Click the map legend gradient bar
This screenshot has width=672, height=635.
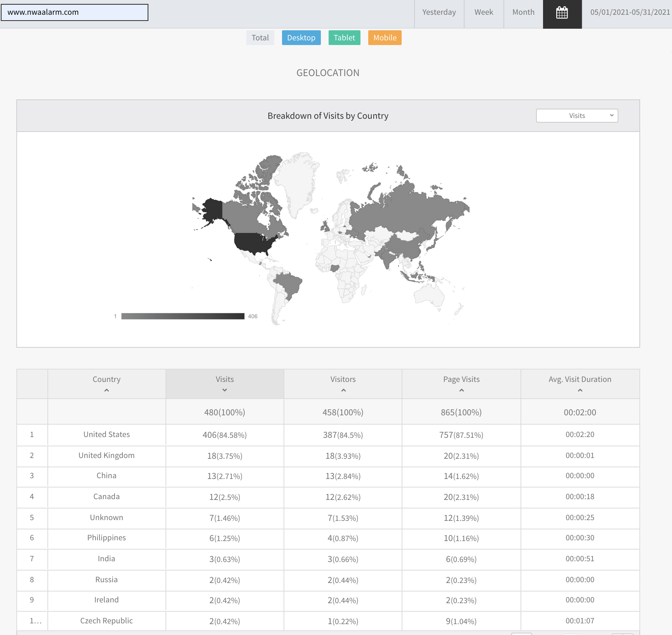[x=183, y=316]
